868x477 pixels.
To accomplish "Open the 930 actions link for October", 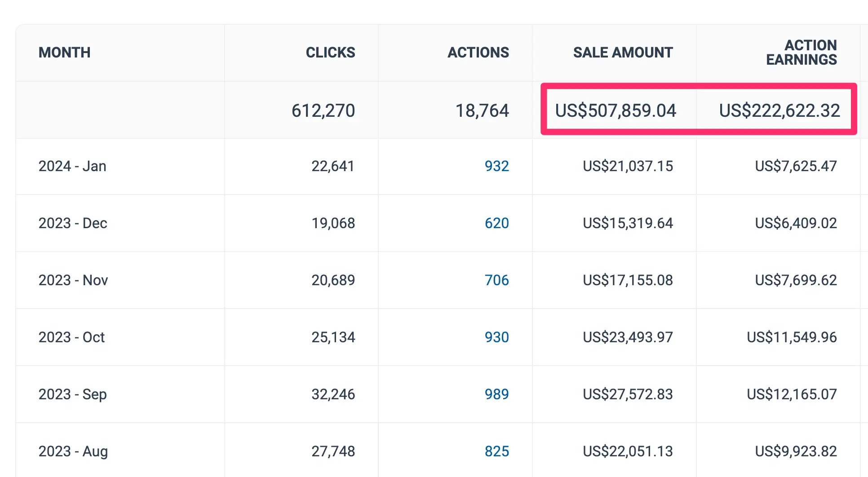I will [496, 337].
